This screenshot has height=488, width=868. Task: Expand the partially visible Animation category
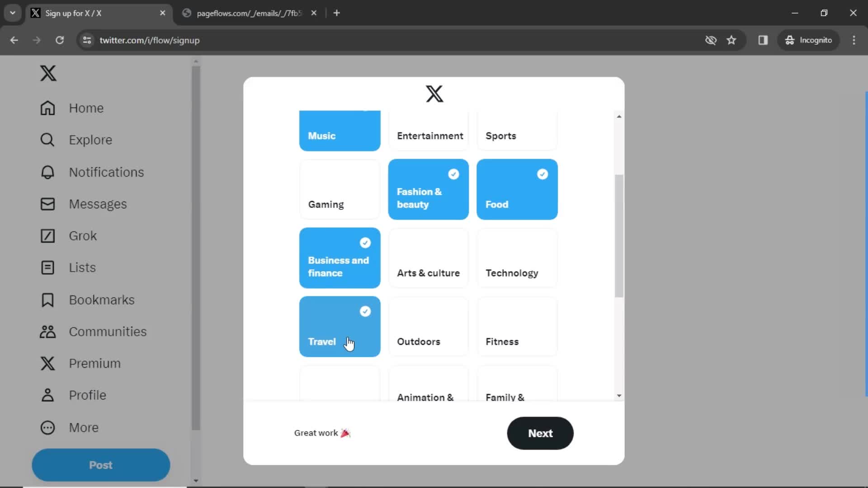coord(429,386)
